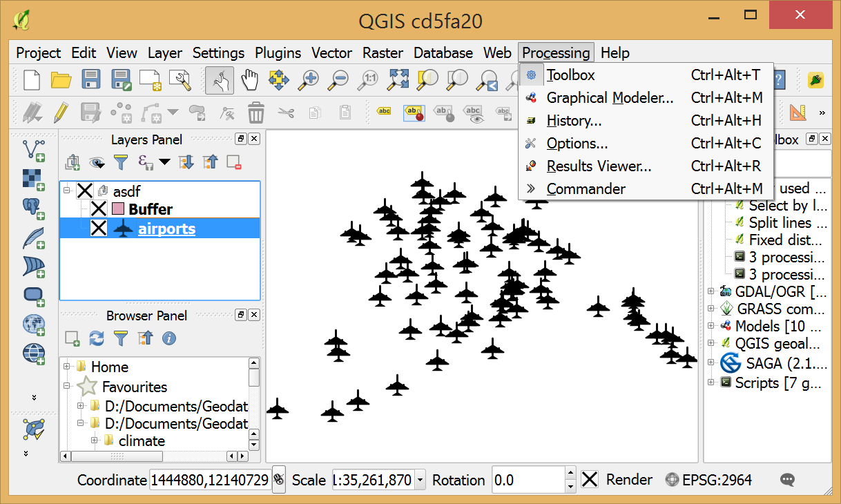Screen dimensions: 841x504
Task: Click the EPSG:2964 CRS status button
Action: [708, 480]
